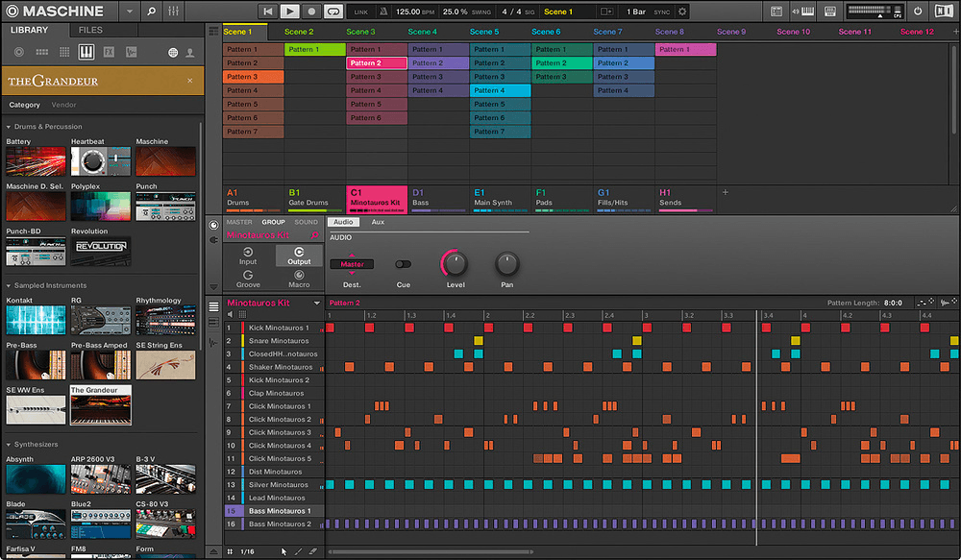Viewport: 961px width, 560px height.
Task: Toggle pad view grid icon in pattern editor
Action: coord(242,314)
